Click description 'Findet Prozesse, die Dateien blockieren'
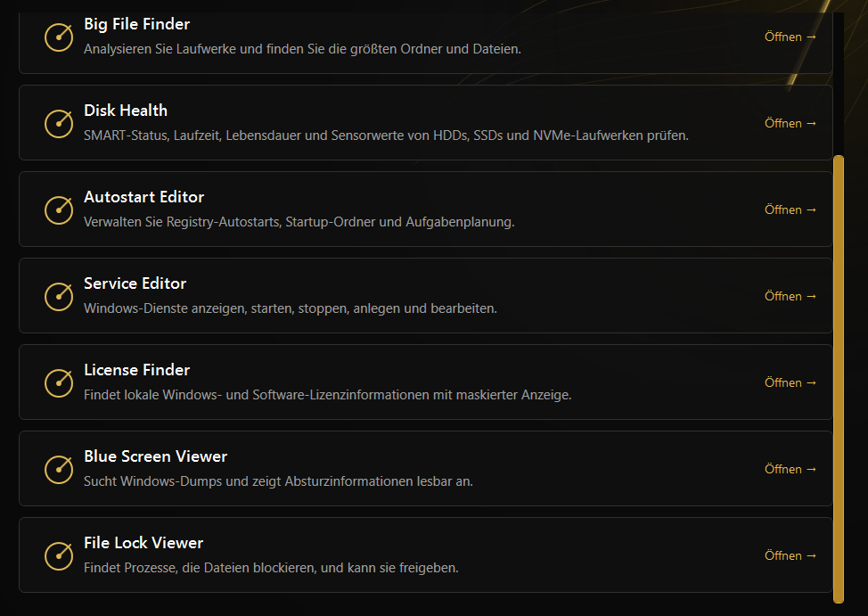 click(271, 568)
